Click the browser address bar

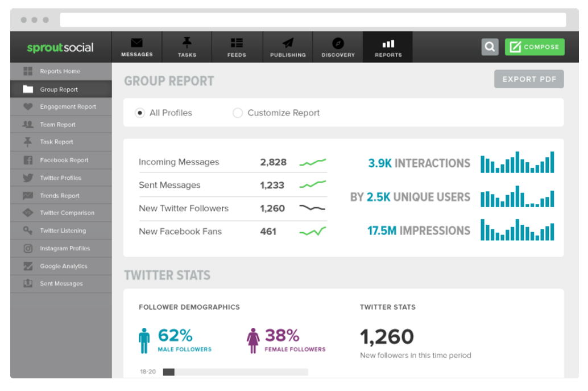coord(313,20)
